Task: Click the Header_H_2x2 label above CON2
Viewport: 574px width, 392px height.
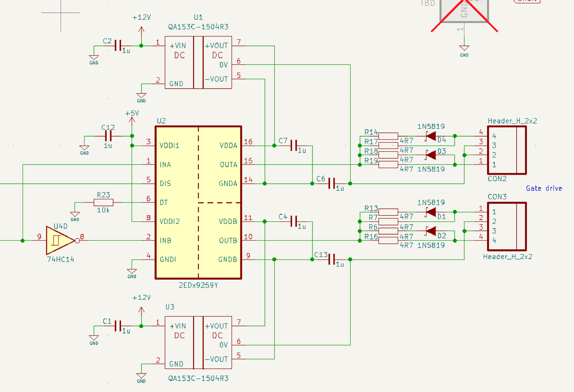Action: [512, 121]
